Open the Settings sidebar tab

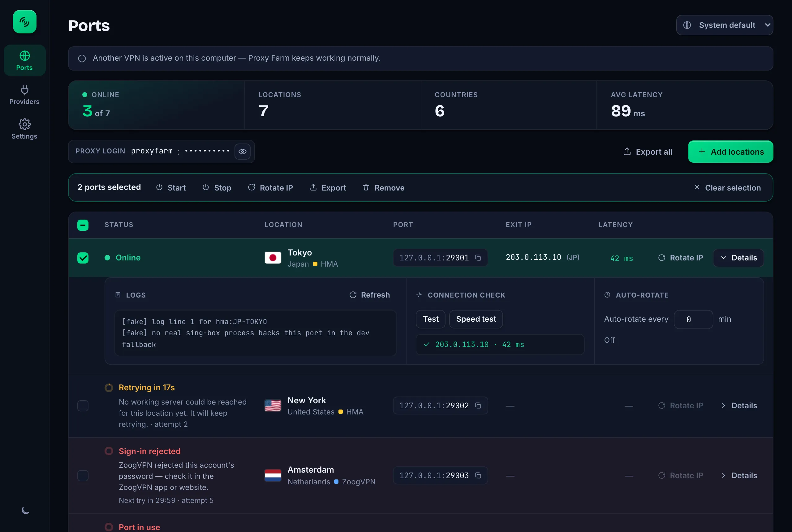point(24,129)
